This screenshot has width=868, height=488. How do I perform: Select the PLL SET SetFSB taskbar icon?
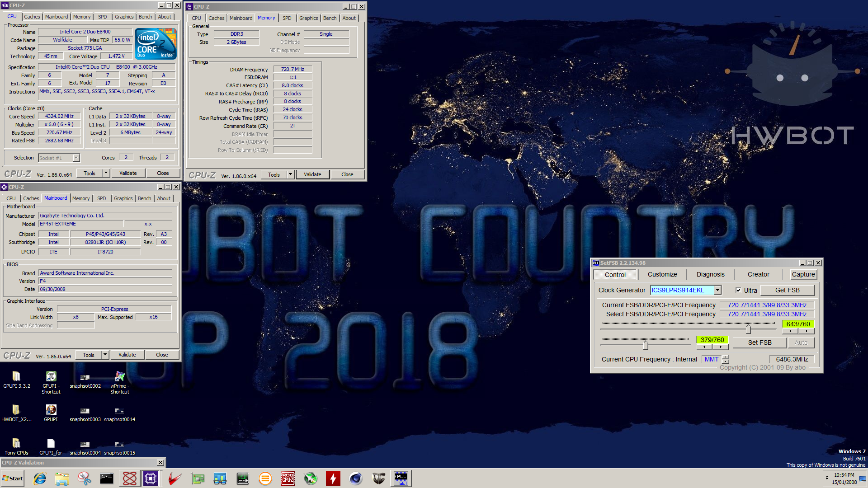click(x=401, y=479)
